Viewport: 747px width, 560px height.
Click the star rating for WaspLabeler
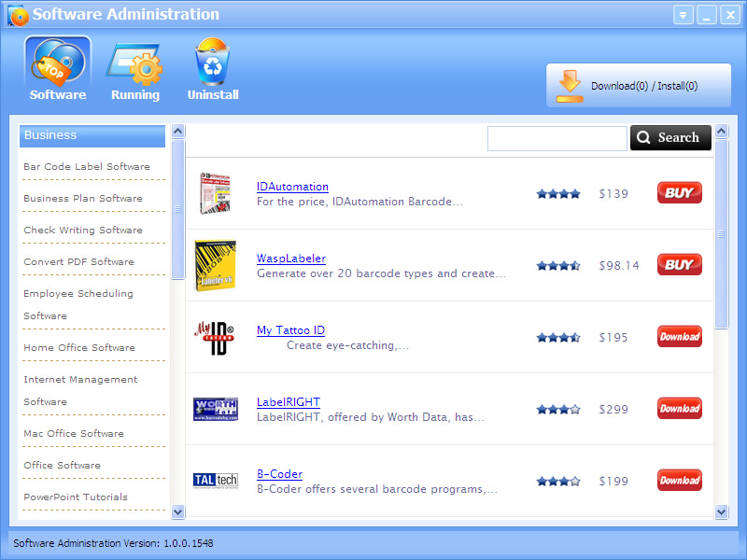(x=558, y=266)
